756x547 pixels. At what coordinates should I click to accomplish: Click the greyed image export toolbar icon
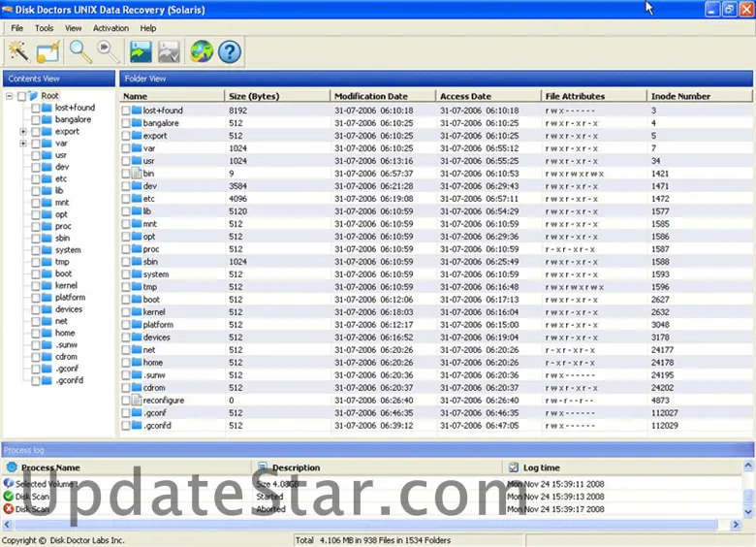click(x=169, y=51)
